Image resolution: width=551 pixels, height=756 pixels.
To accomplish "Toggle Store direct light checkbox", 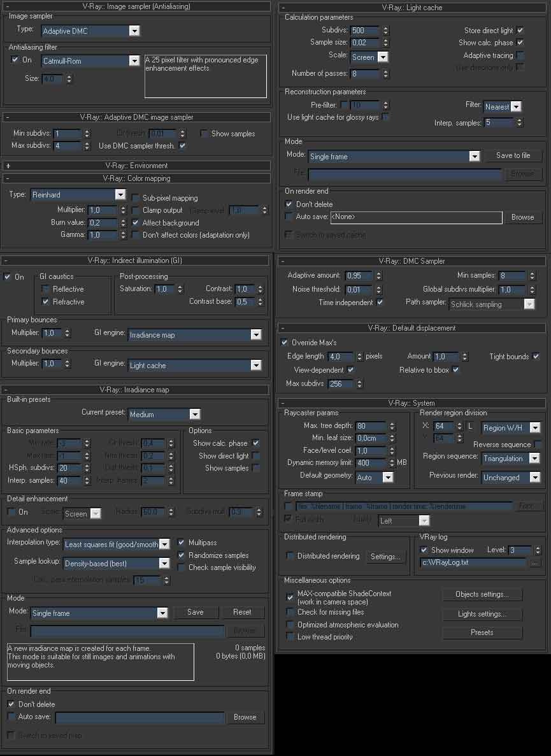I will click(x=520, y=31).
